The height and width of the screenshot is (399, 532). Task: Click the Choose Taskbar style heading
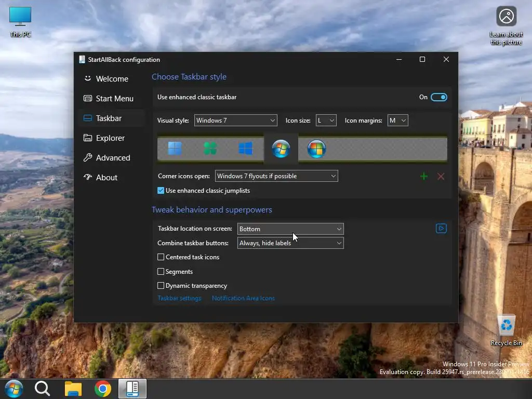189,77
